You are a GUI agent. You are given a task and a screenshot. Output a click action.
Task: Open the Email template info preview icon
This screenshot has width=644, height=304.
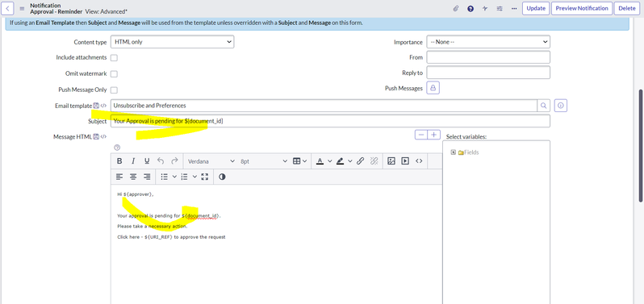[561, 106]
